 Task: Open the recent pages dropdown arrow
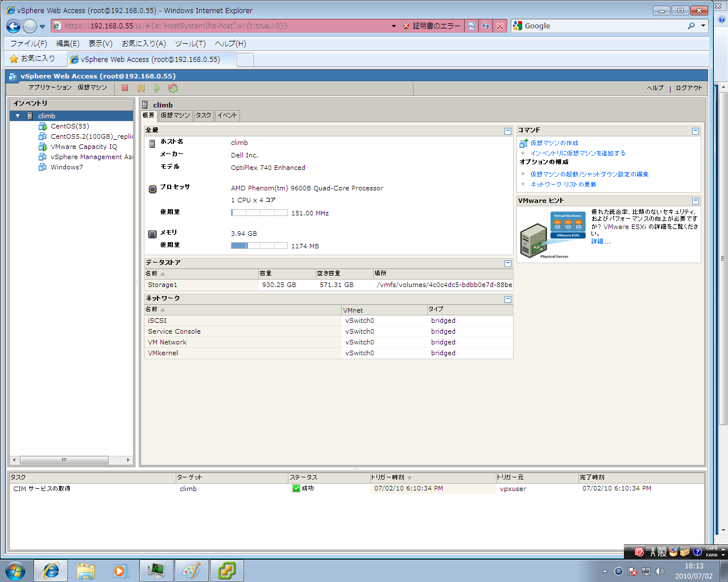tap(42, 27)
